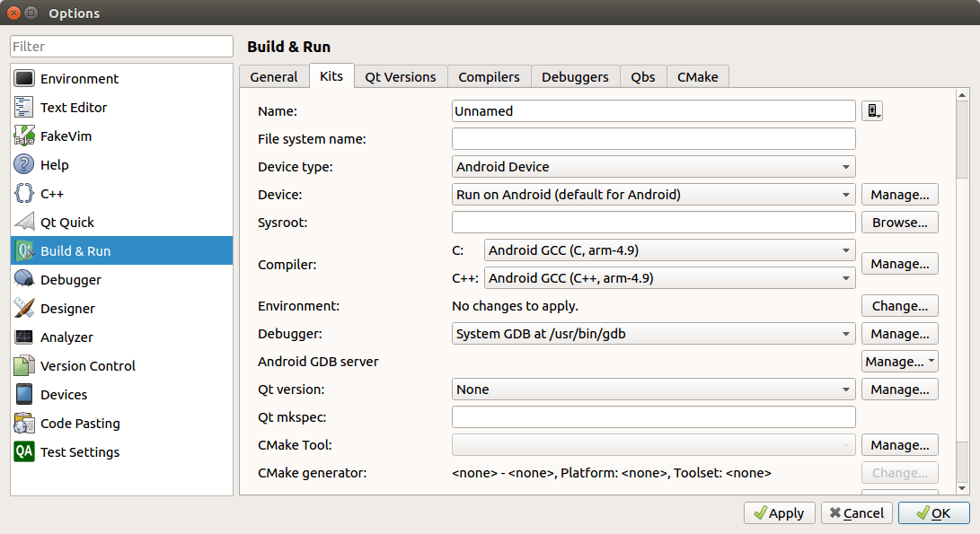
Task: Browse for a Sysroot directory
Action: coord(899,222)
